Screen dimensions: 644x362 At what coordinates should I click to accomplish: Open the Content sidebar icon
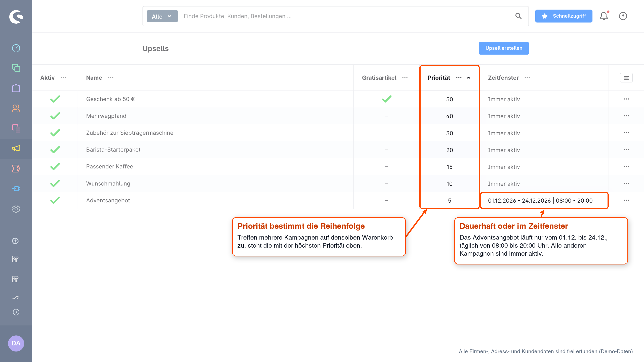click(x=16, y=128)
